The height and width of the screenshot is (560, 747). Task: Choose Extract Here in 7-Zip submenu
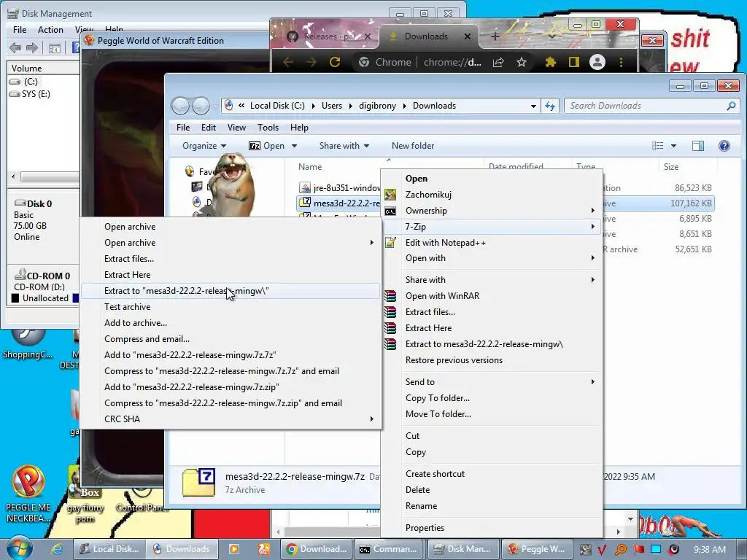[x=127, y=275]
